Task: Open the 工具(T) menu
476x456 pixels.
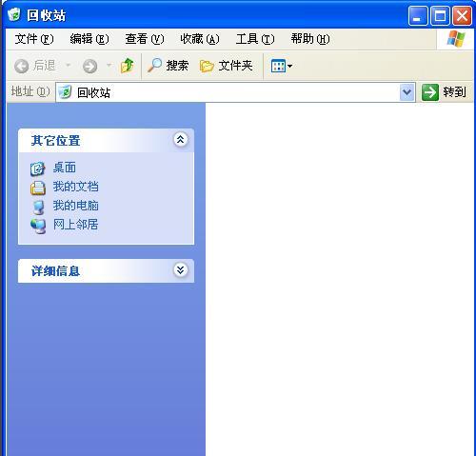Action: [255, 39]
